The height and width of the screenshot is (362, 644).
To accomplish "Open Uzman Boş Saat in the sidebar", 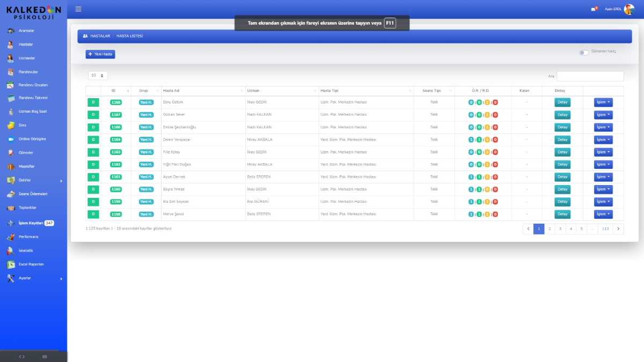I will click(33, 112).
